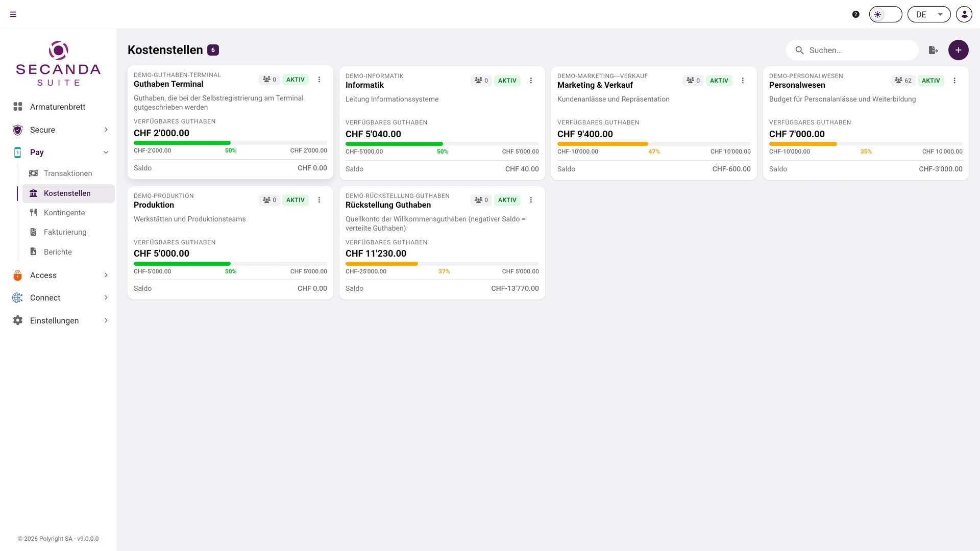Open Armaturenbrett in the sidebar
Viewport: 980px width, 551px height.
coord(58,107)
